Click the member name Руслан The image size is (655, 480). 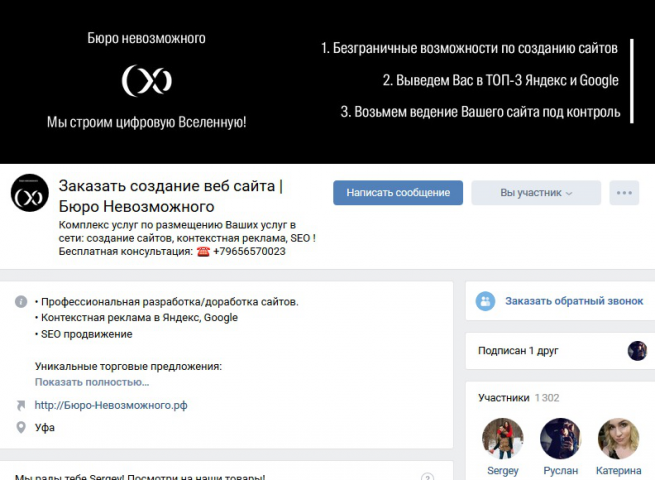point(561,471)
